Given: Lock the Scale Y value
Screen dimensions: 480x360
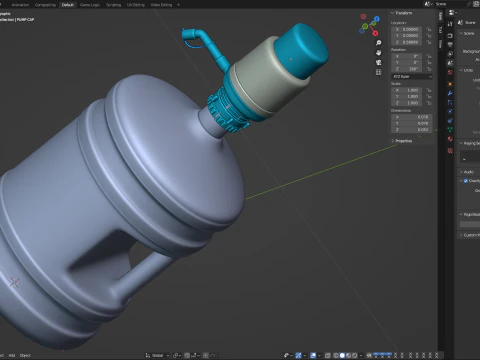Looking at the screenshot, I should [429, 97].
